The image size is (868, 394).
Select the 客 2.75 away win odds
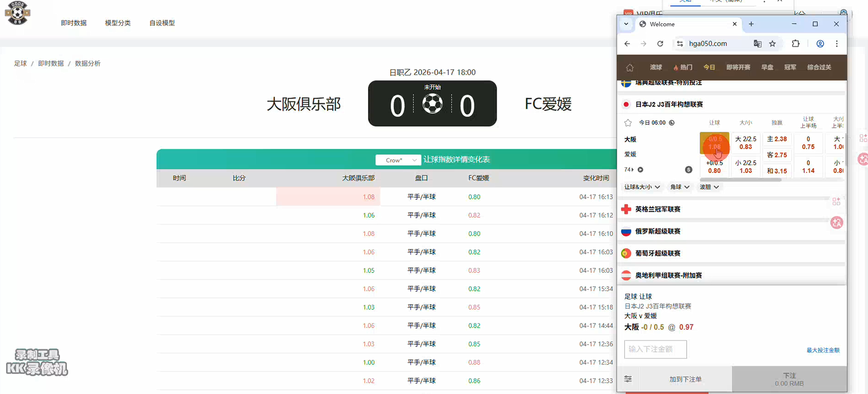pyautogui.click(x=777, y=155)
